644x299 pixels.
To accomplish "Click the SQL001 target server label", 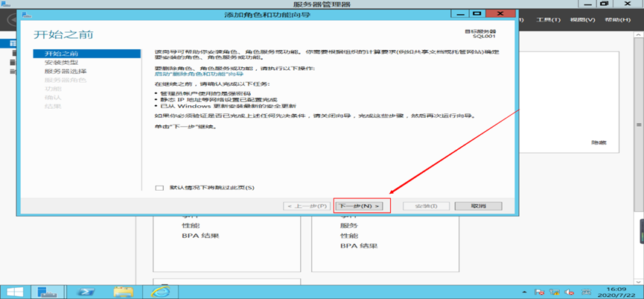I will (484, 37).
